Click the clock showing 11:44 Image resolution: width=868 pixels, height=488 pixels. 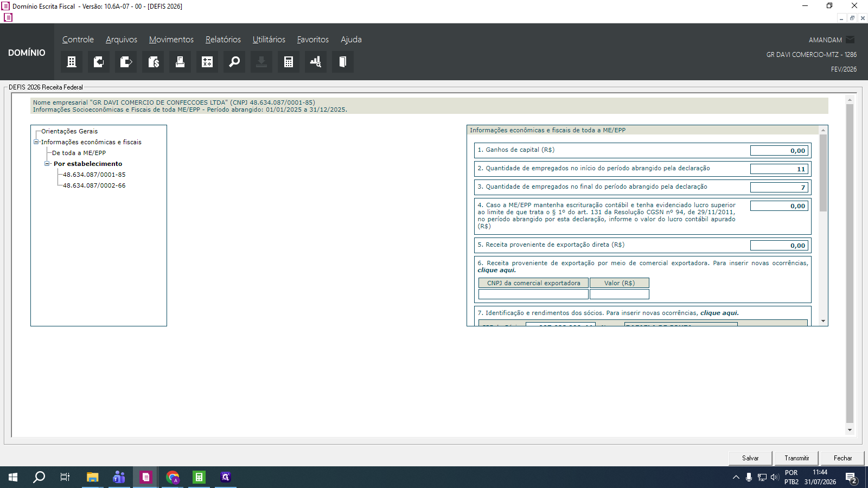(820, 472)
